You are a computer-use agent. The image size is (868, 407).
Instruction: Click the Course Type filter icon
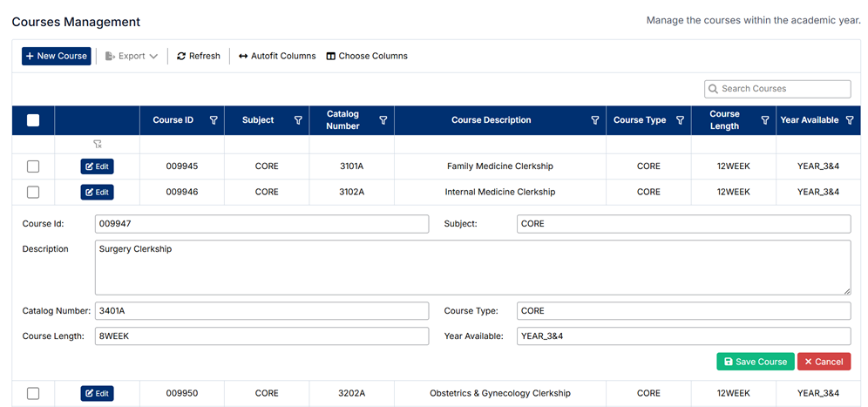pyautogui.click(x=680, y=120)
